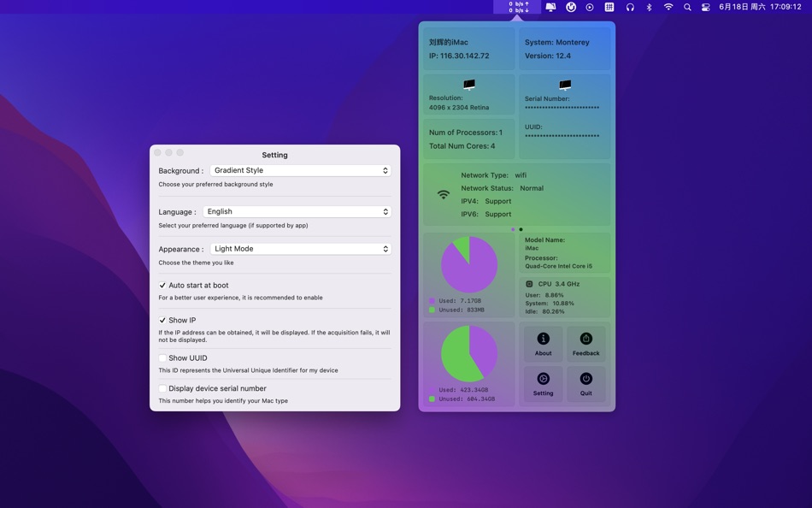Click the Num of Processors: 1 text
The width and height of the screenshot is (812, 508).
click(x=466, y=133)
